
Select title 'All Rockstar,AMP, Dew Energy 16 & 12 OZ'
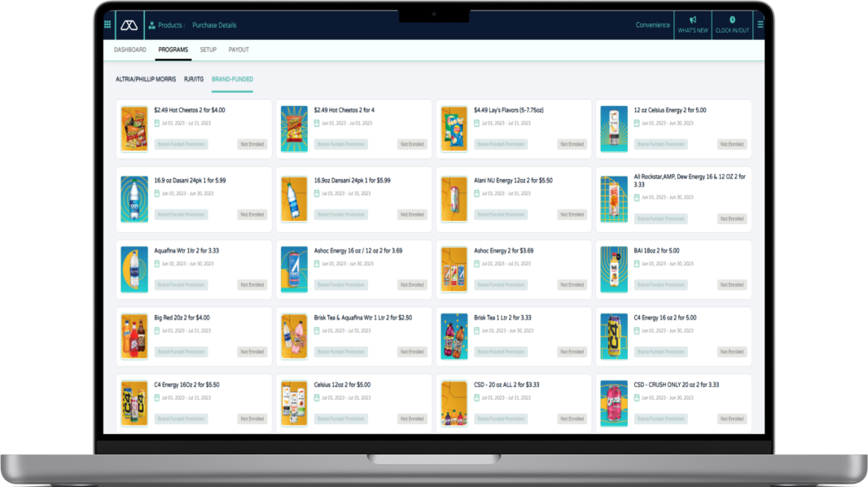[690, 181]
